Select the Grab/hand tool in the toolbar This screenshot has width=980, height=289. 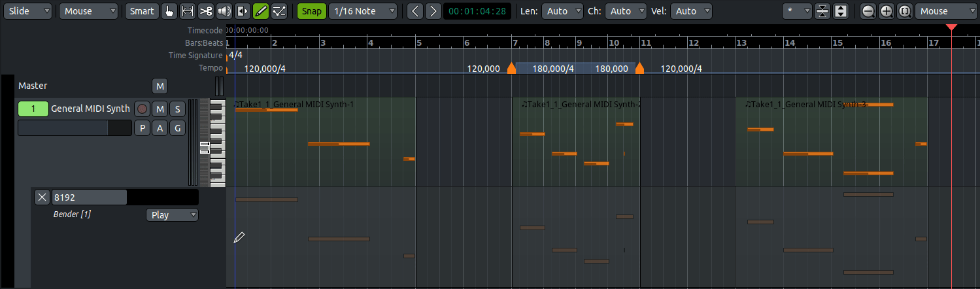point(169,11)
